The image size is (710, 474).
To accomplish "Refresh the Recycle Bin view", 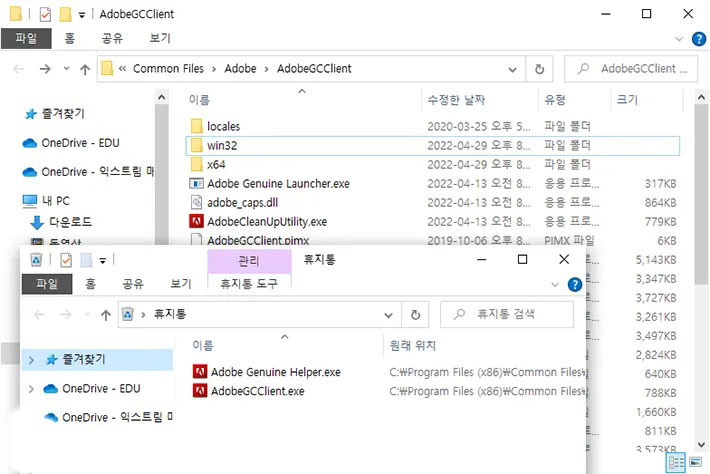I will click(415, 314).
